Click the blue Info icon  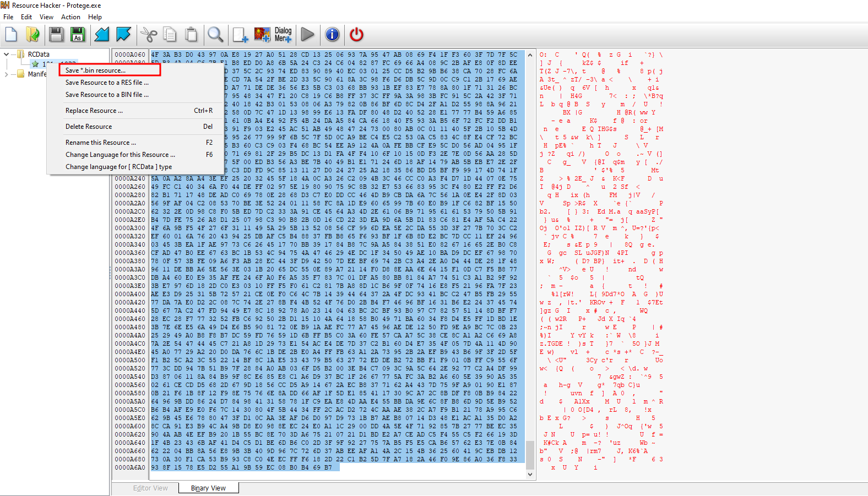(x=332, y=35)
